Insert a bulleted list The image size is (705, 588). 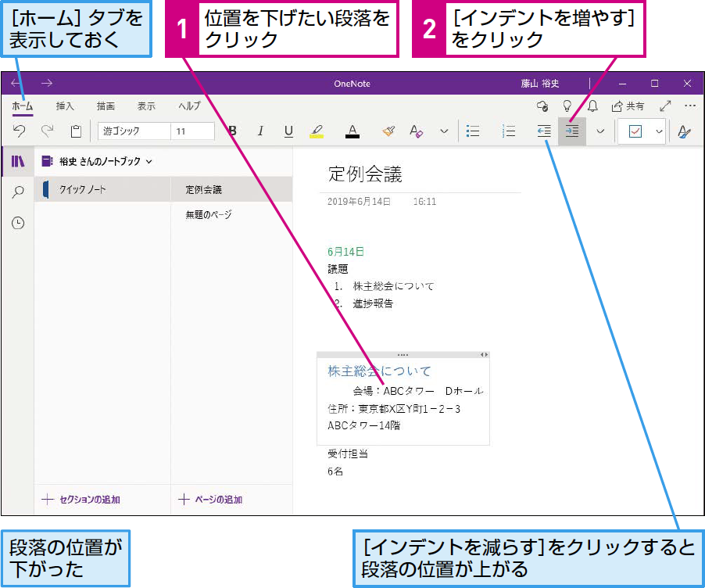pos(473,131)
